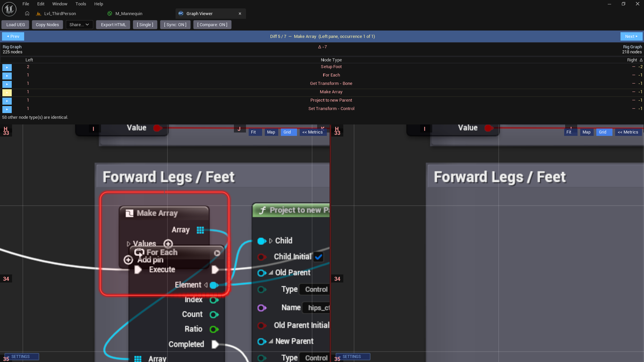The image size is (644, 362).
Task: Click the Element output pin
Action: [x=214, y=285]
